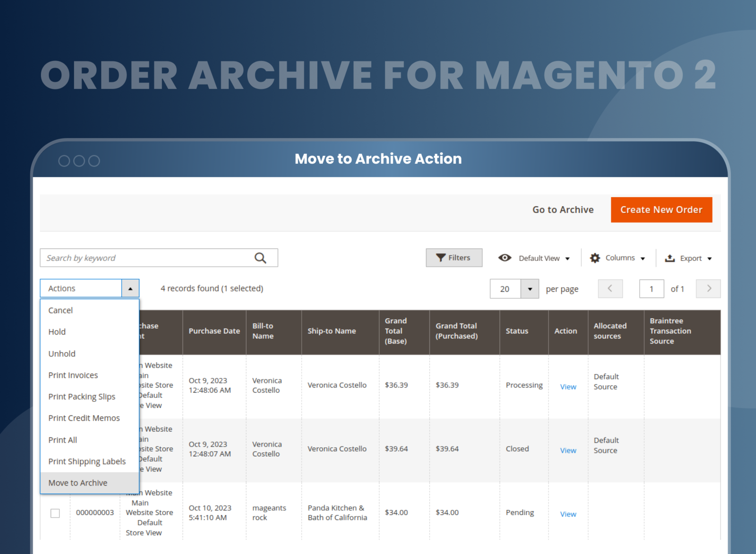756x554 pixels.
Task: Select Print All action
Action: [x=90, y=440]
